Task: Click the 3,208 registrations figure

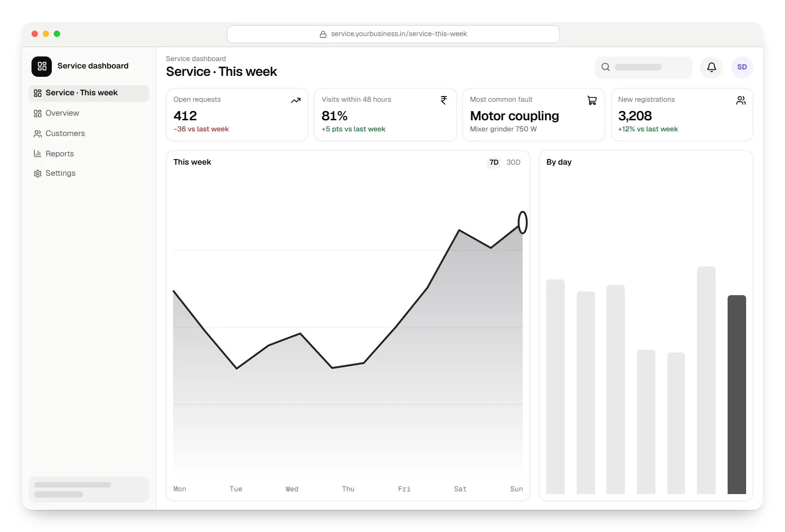Action: 635,116
